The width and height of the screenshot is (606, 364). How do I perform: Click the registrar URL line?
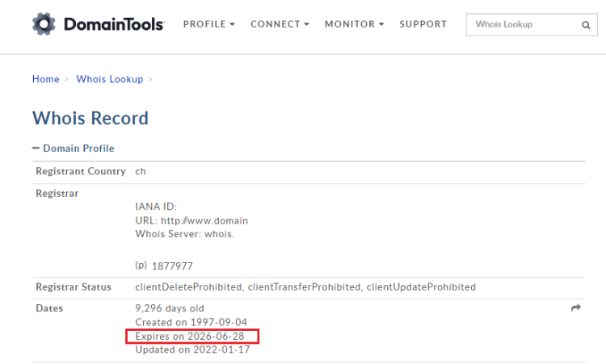click(x=191, y=220)
